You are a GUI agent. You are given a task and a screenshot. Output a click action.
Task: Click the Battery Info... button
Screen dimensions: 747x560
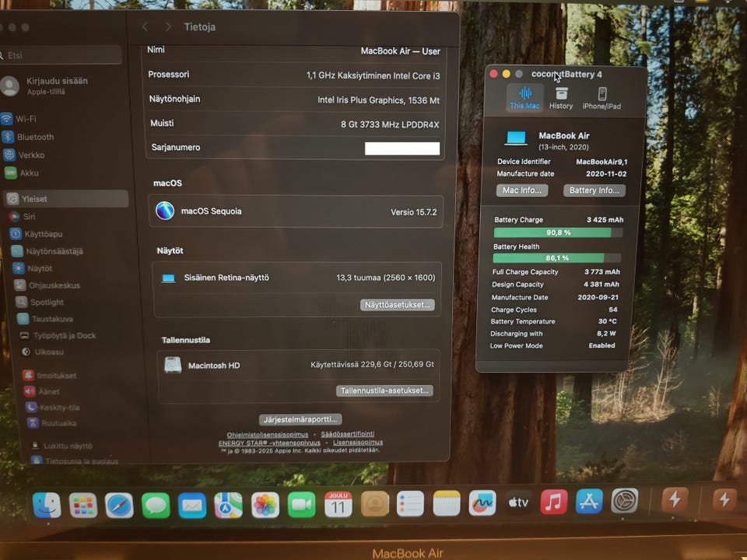pyautogui.click(x=594, y=191)
